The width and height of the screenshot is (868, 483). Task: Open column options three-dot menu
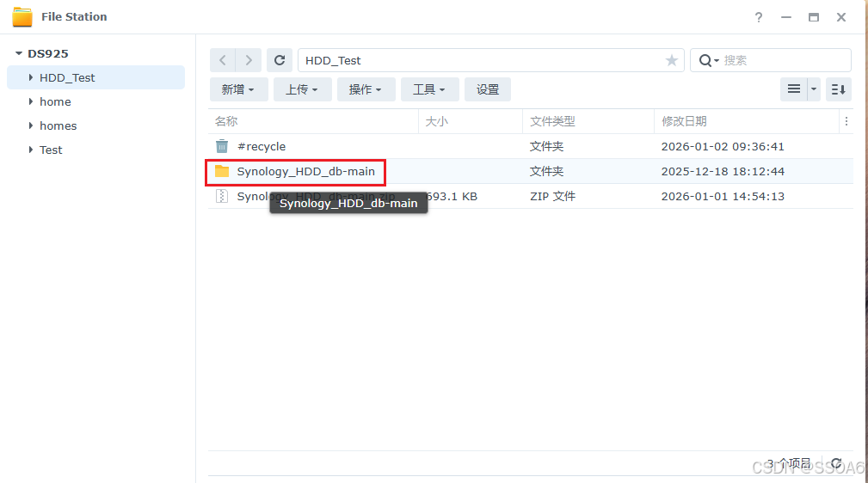pyautogui.click(x=846, y=121)
